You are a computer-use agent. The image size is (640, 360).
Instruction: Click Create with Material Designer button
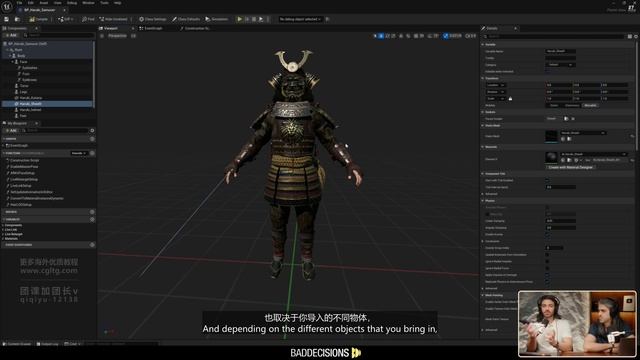570,167
